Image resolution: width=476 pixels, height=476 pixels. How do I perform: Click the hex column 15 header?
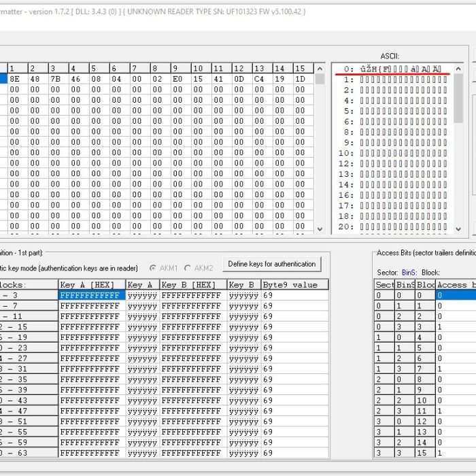tap(303, 68)
